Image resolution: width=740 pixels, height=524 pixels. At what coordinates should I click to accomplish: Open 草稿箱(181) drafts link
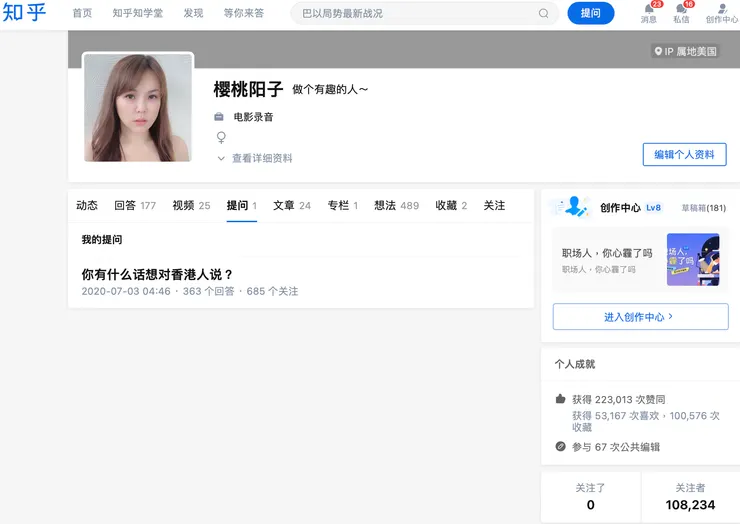(x=704, y=208)
